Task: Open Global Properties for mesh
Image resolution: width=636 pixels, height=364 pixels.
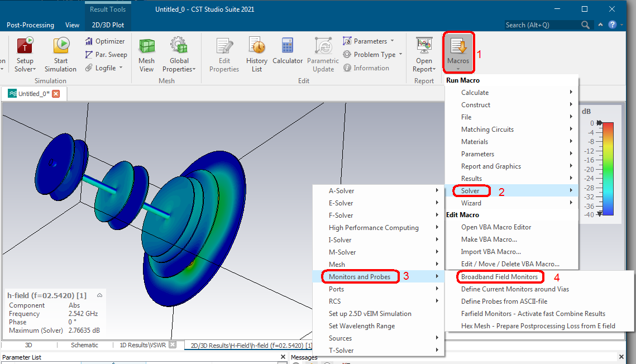Action: point(179,55)
